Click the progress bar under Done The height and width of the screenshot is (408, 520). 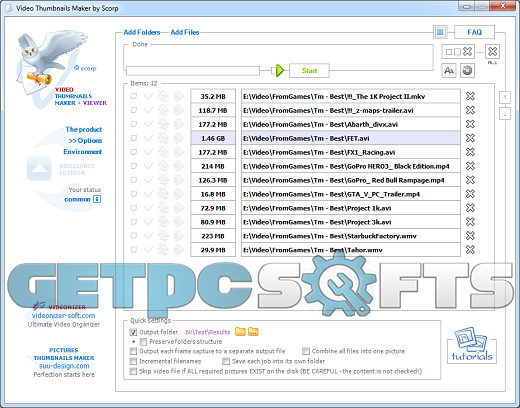[193, 70]
